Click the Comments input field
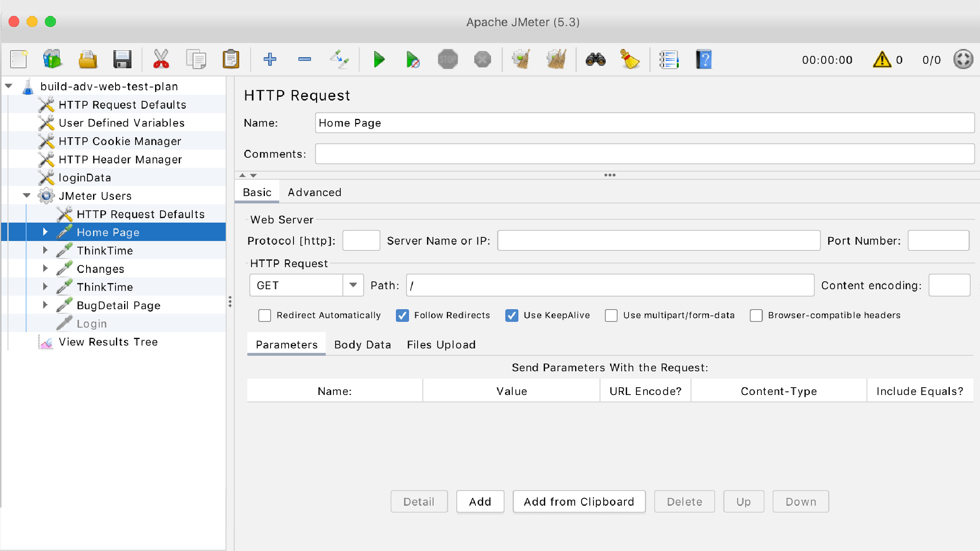 click(644, 154)
